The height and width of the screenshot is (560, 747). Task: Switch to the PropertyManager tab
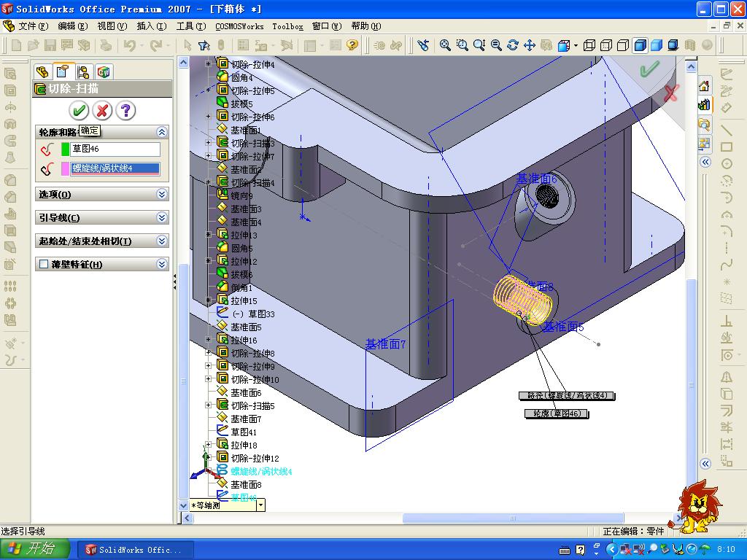point(63,71)
